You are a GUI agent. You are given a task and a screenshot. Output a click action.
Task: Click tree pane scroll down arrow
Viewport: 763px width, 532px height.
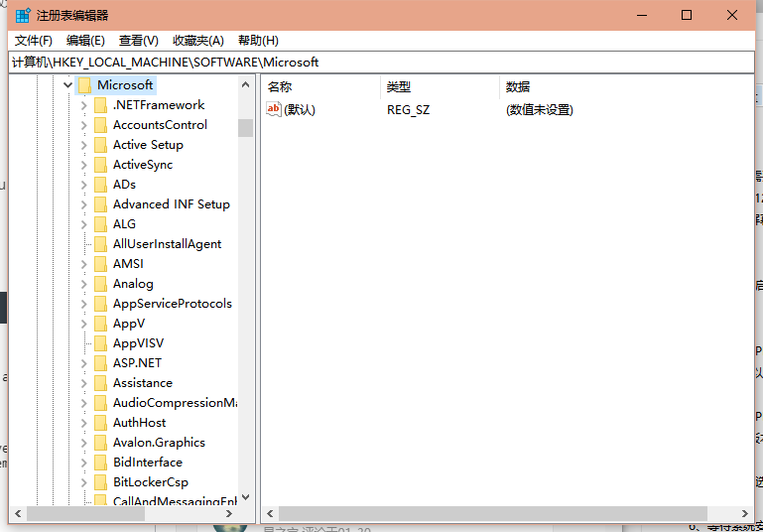pyautogui.click(x=246, y=497)
